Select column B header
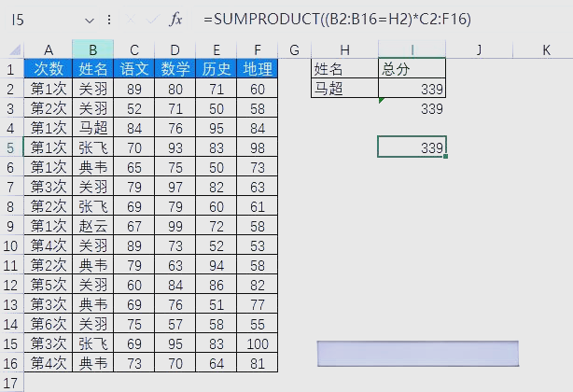This screenshot has height=392, width=573. point(92,49)
